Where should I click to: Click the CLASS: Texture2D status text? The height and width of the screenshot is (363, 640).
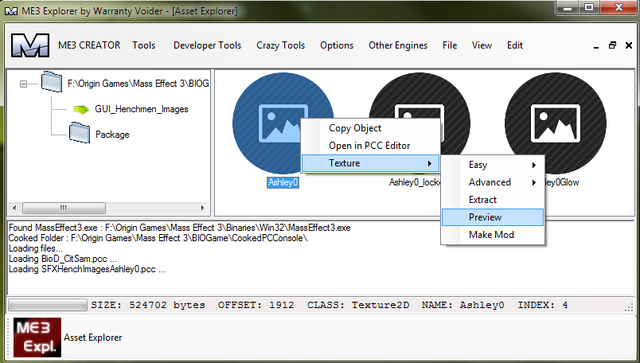click(358, 305)
